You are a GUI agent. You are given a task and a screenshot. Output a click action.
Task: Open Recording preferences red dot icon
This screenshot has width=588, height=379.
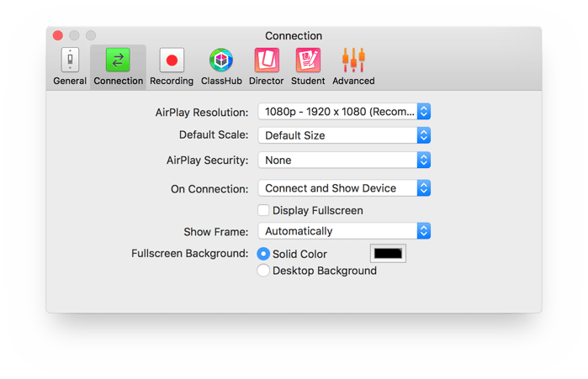coord(172,60)
